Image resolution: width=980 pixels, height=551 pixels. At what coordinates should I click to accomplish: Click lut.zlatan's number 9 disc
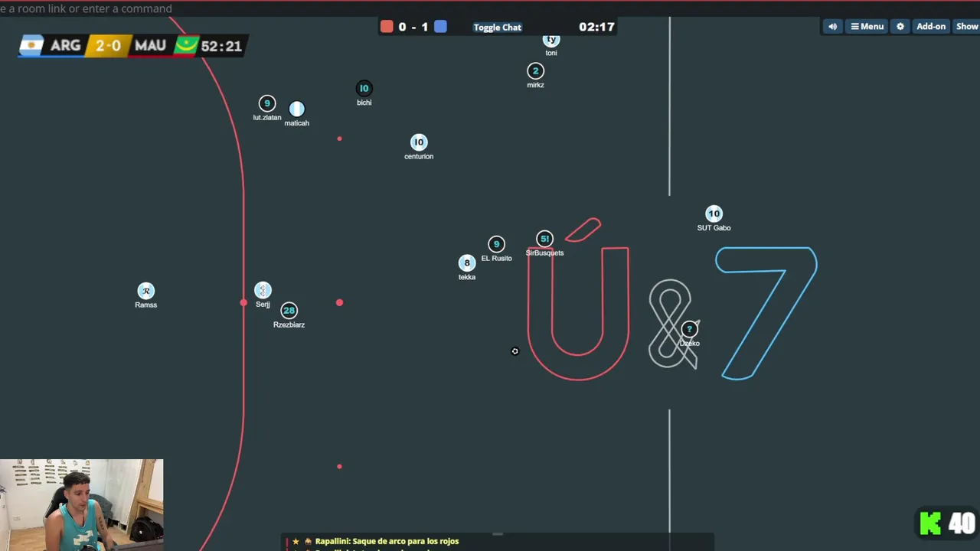[266, 103]
